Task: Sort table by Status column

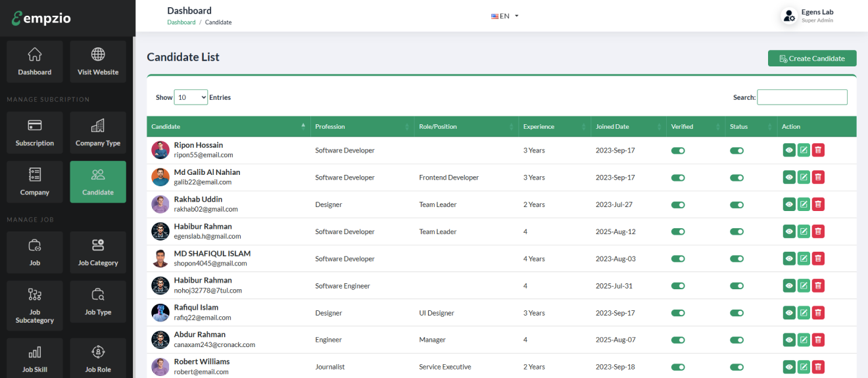Action: (x=752, y=126)
